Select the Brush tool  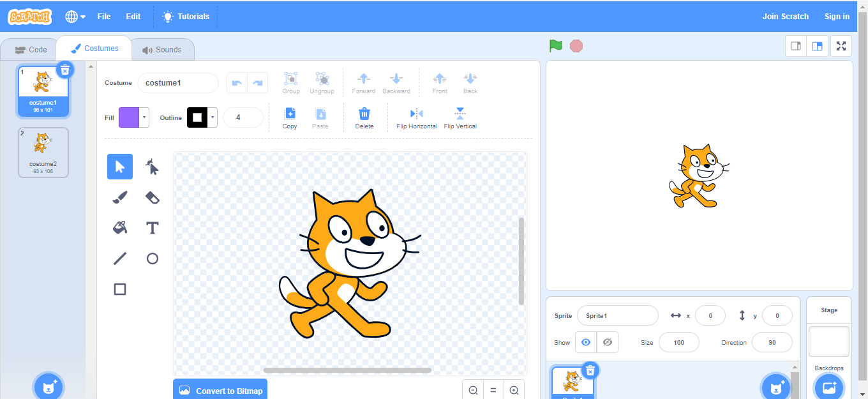[x=119, y=197]
